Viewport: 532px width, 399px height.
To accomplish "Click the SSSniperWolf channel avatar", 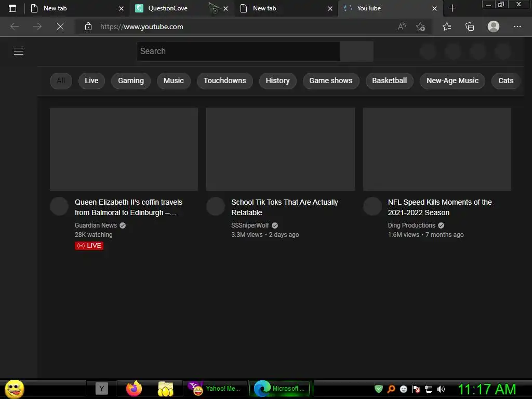I will [216, 206].
